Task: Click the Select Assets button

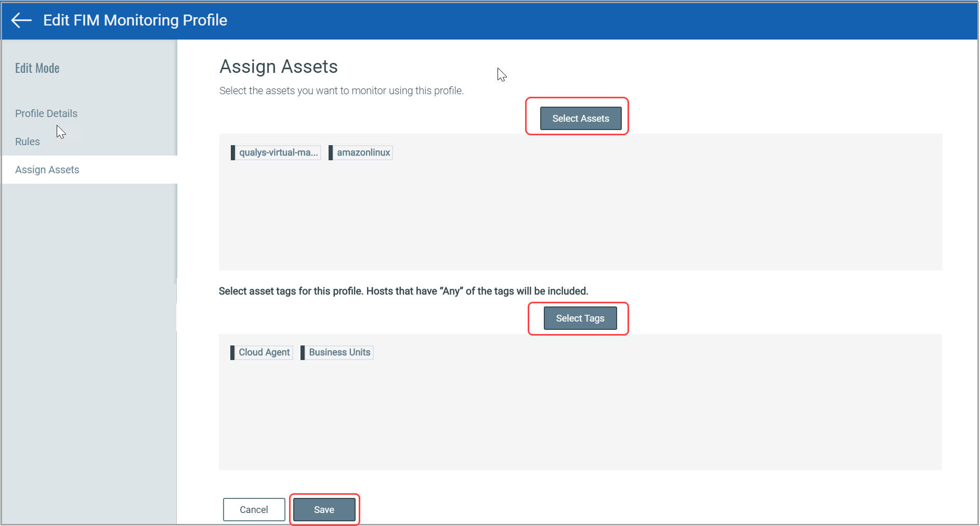Action: (581, 119)
